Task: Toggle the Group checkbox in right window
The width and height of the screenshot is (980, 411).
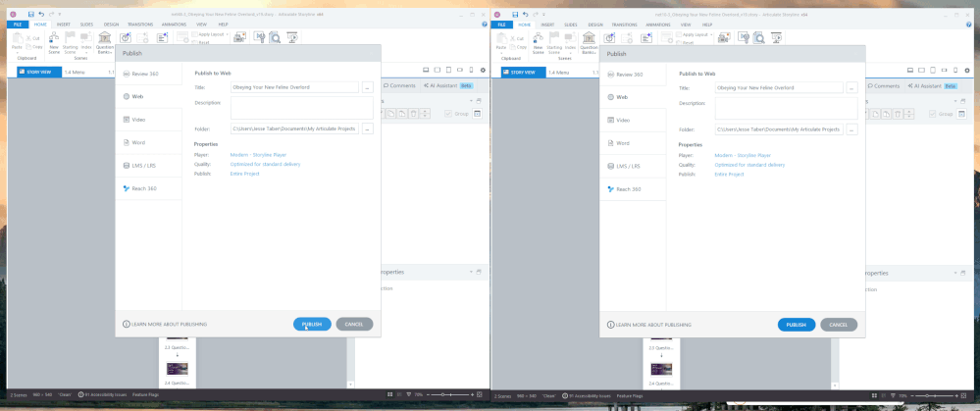Action: pyautogui.click(x=933, y=114)
